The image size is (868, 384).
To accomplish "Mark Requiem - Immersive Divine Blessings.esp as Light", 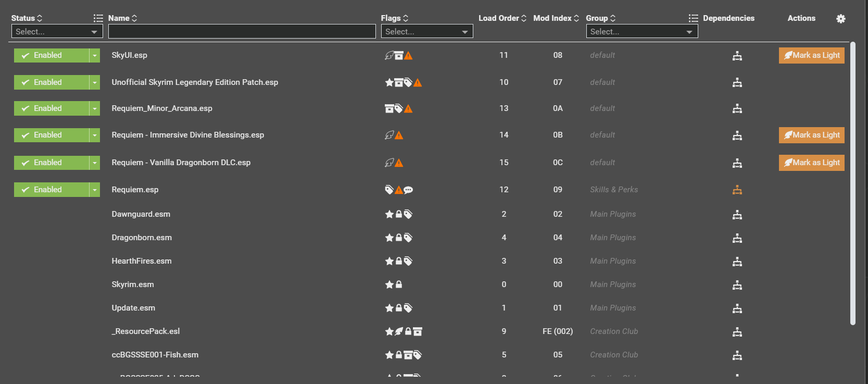I will click(812, 135).
